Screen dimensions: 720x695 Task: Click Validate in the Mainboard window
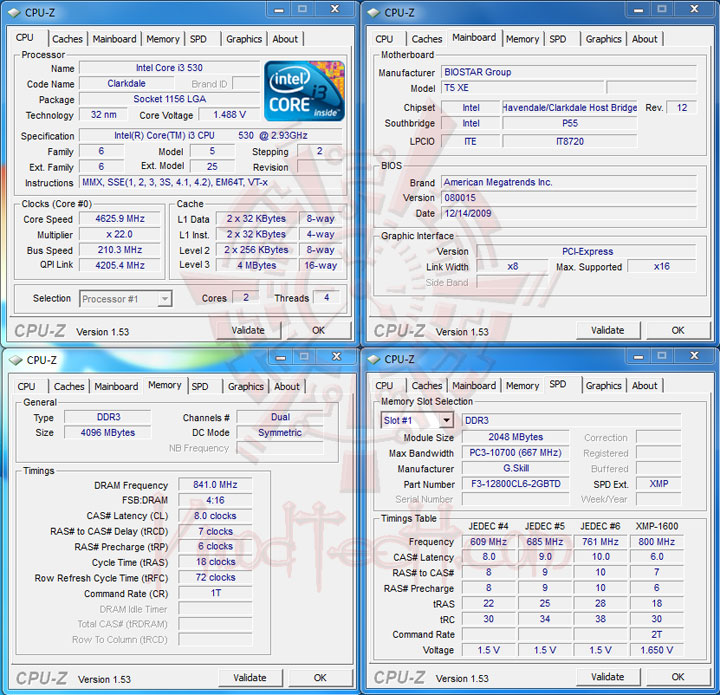coord(608,330)
